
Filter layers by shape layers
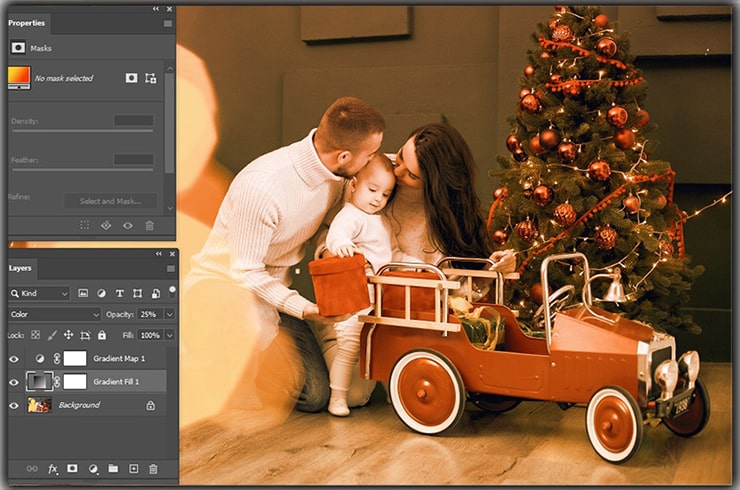(x=137, y=294)
